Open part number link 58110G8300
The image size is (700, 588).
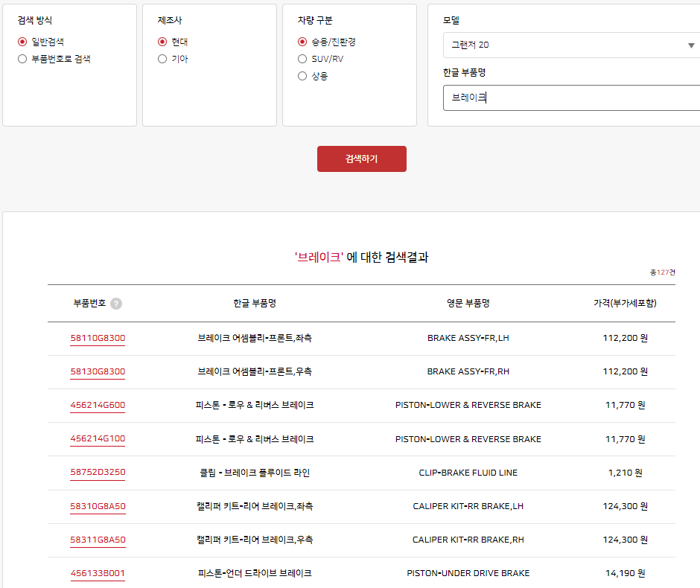[98, 337]
